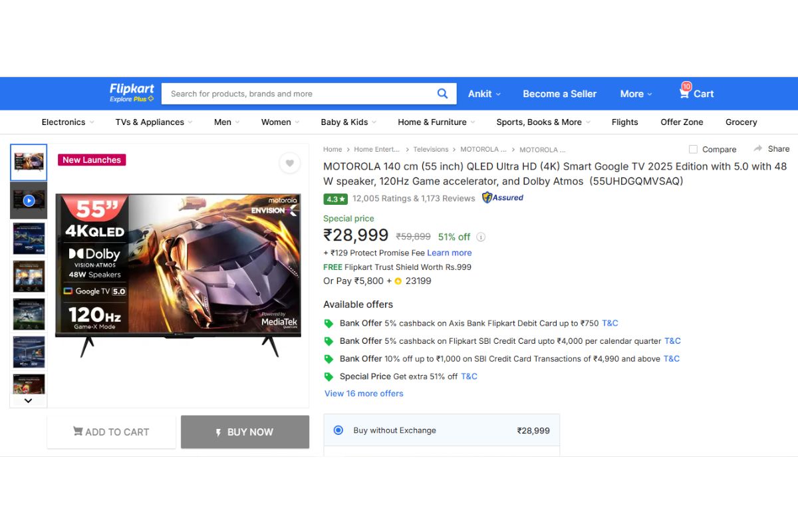798x532 pixels.
Task: Select Flights from the navigation bar
Action: (624, 122)
